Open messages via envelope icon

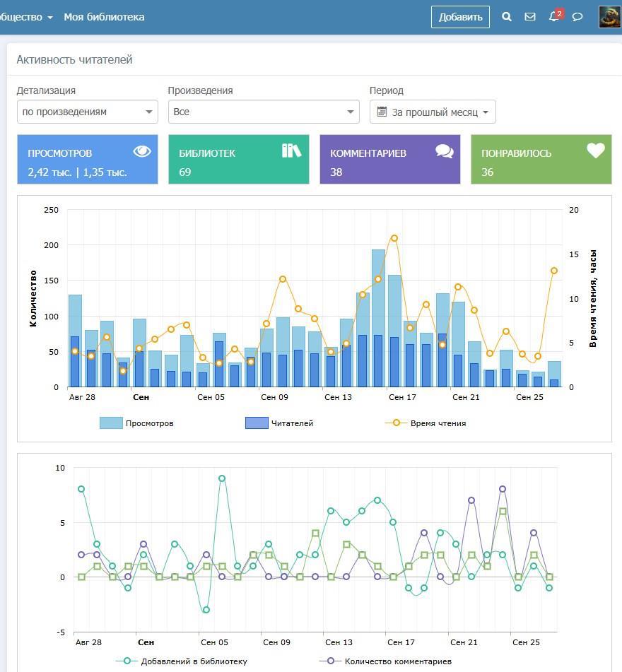[x=530, y=17]
